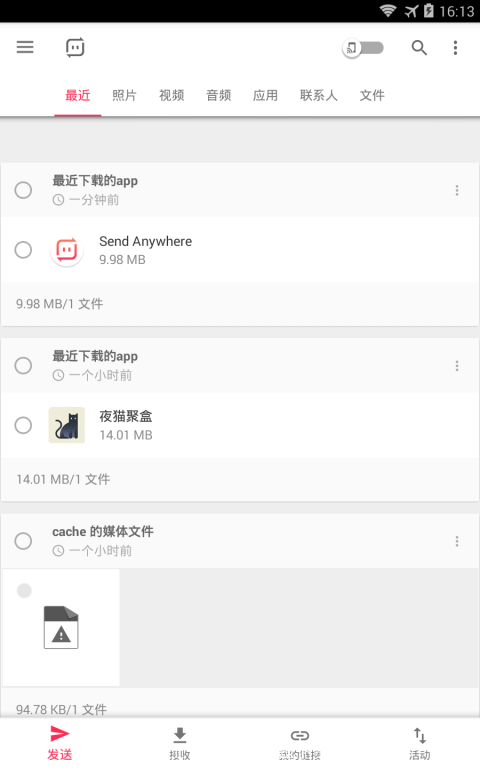The width and height of the screenshot is (480, 768).
Task: Open options for first 最近下载的app group
Action: pos(457,190)
